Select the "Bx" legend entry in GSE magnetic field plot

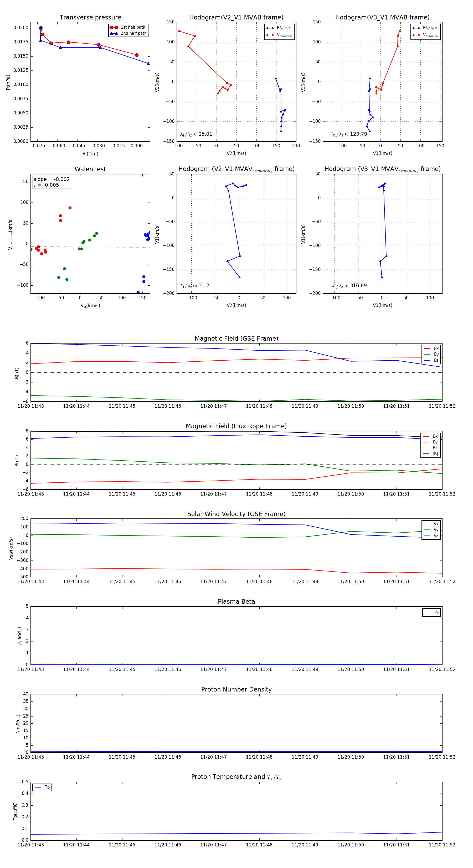(431, 349)
